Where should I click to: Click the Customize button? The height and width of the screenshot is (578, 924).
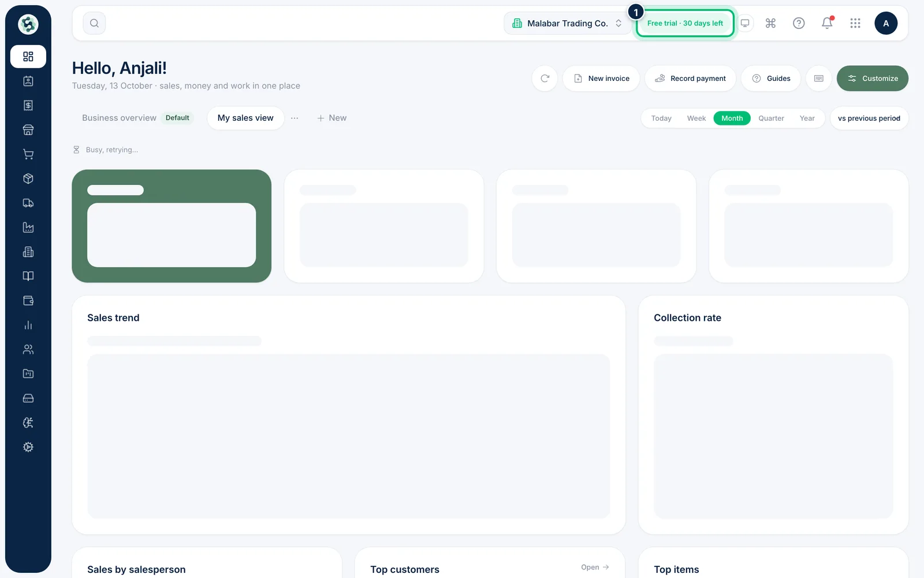[873, 79]
